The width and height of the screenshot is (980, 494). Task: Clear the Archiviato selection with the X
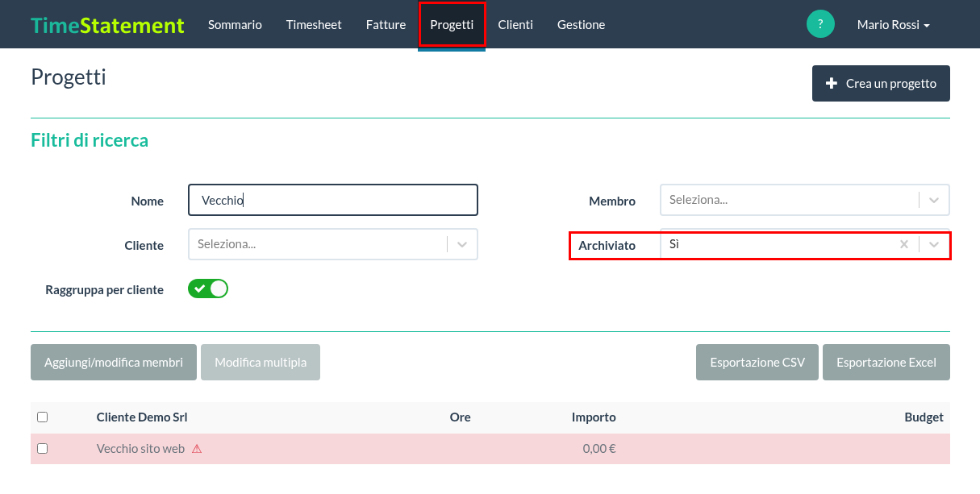click(904, 244)
